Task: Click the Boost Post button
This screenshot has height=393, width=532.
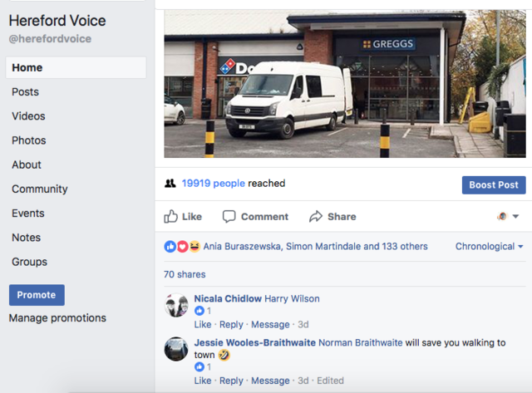Action: pyautogui.click(x=494, y=185)
